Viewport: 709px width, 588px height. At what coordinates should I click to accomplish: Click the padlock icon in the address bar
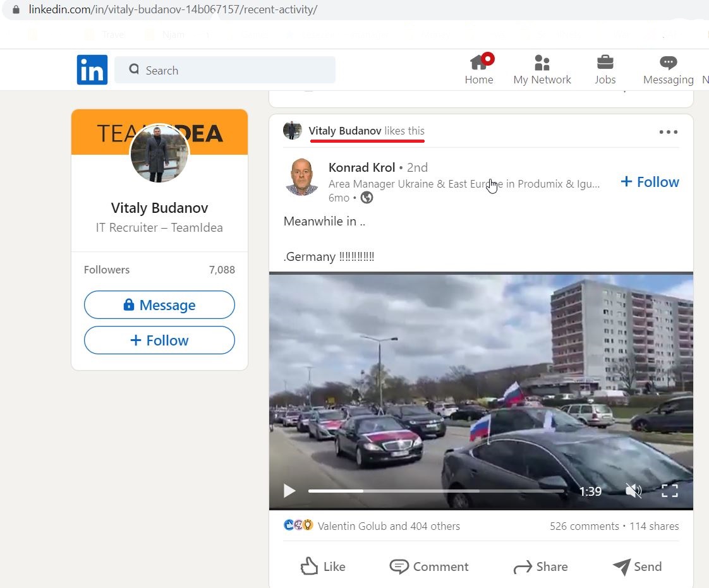(x=16, y=9)
